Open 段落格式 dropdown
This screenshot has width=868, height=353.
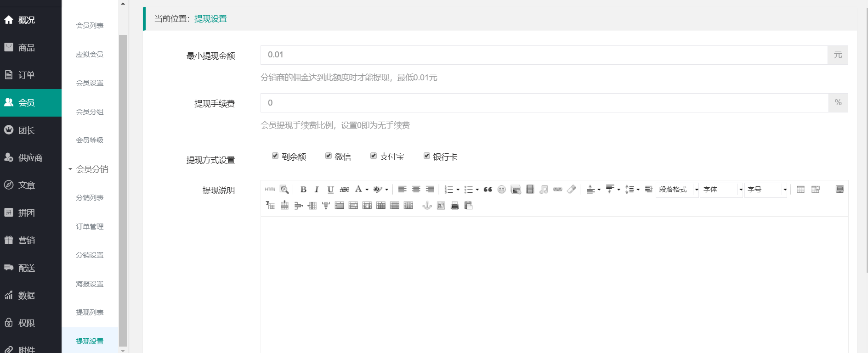click(677, 189)
